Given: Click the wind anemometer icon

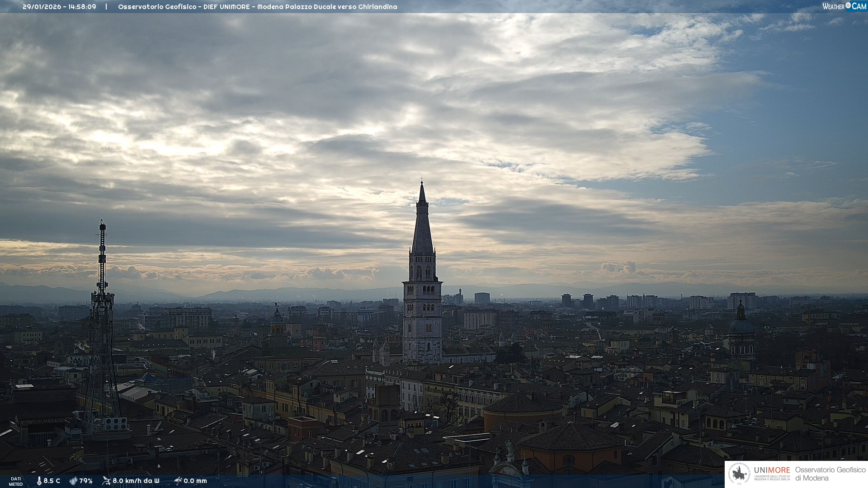Looking at the screenshot, I should pos(106,481).
